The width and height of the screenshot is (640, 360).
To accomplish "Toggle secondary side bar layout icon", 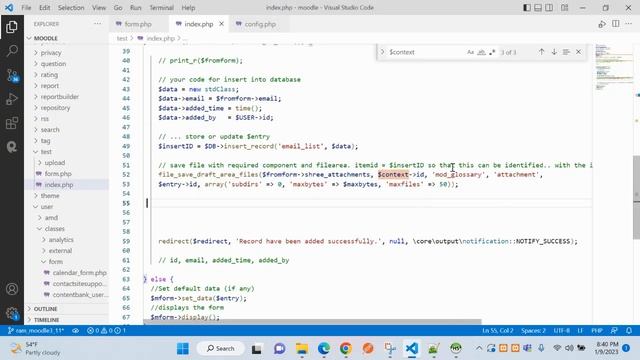I will (549, 8).
